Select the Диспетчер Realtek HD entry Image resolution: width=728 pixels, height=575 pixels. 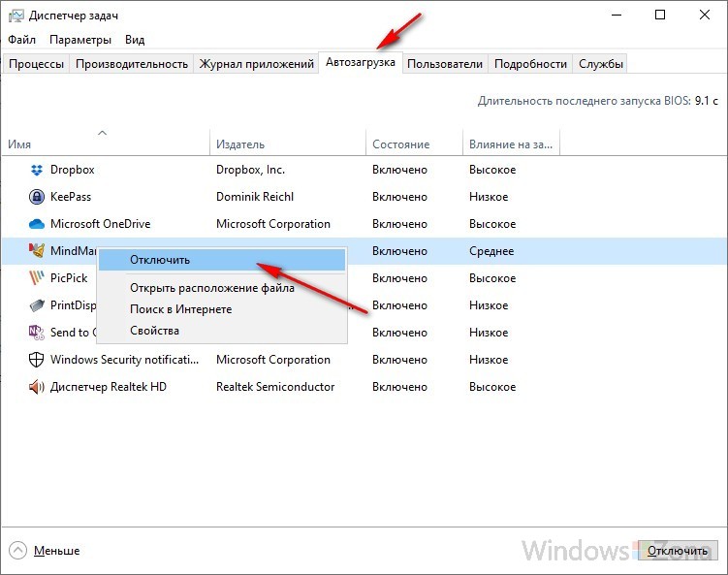109,387
